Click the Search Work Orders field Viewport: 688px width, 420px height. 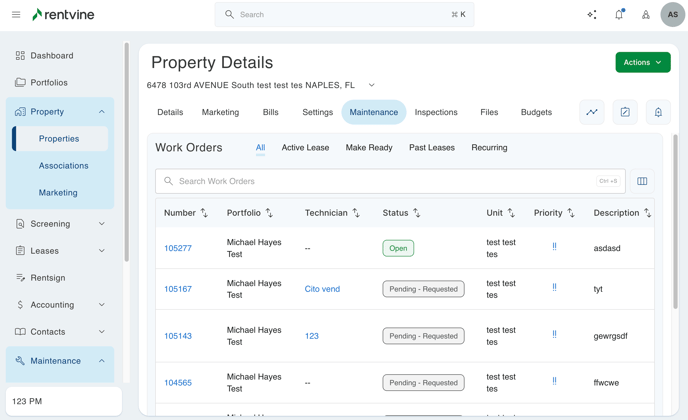(x=380, y=181)
